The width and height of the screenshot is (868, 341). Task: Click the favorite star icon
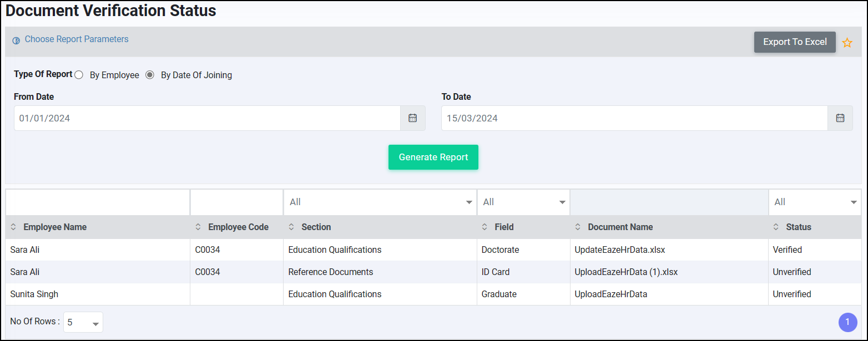coord(847,43)
